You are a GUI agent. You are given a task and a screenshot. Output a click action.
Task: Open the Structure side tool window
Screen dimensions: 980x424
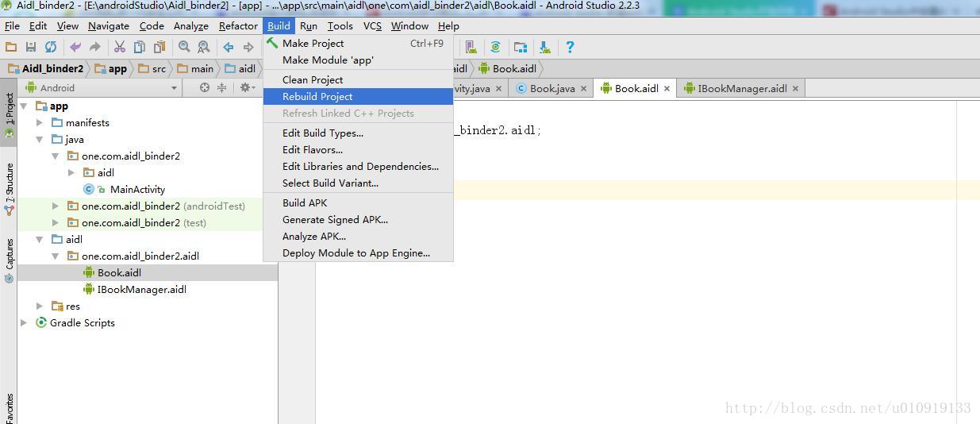click(9, 188)
